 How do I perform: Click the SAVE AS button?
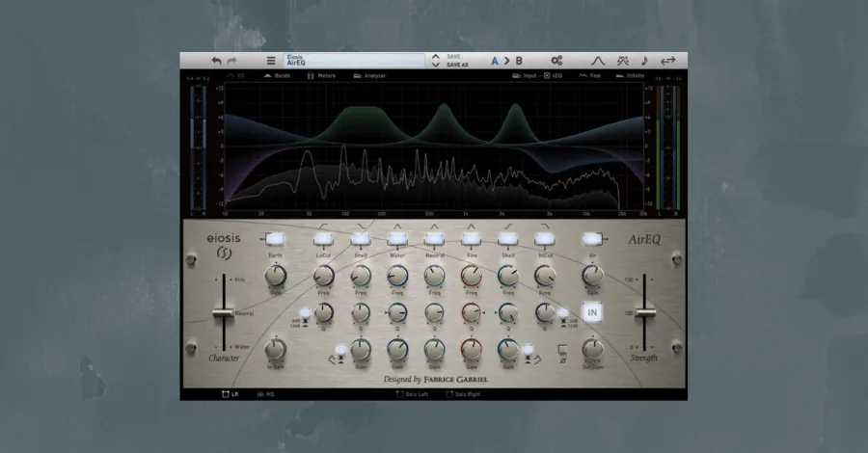(x=457, y=65)
